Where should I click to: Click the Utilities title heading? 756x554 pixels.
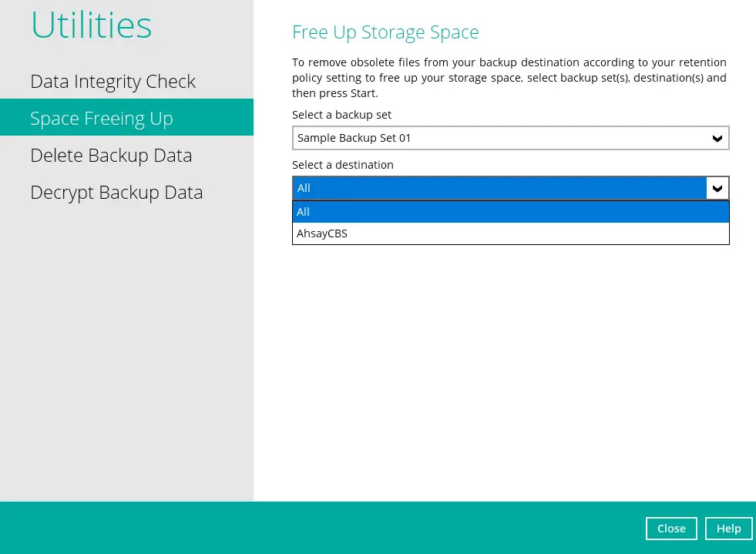91,25
